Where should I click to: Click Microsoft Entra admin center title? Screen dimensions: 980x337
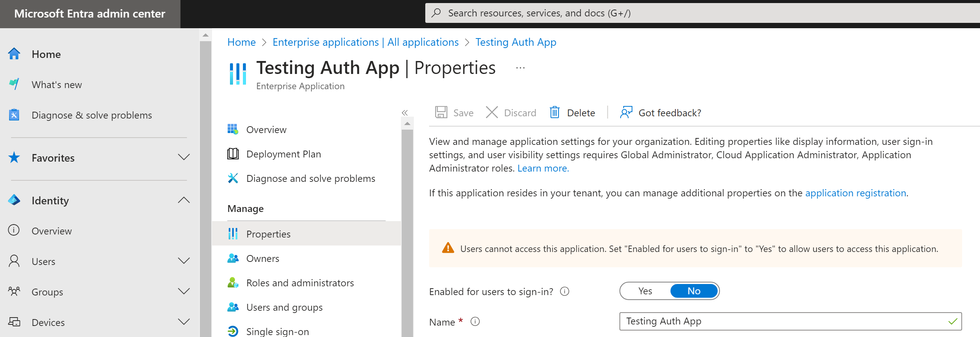(x=90, y=14)
